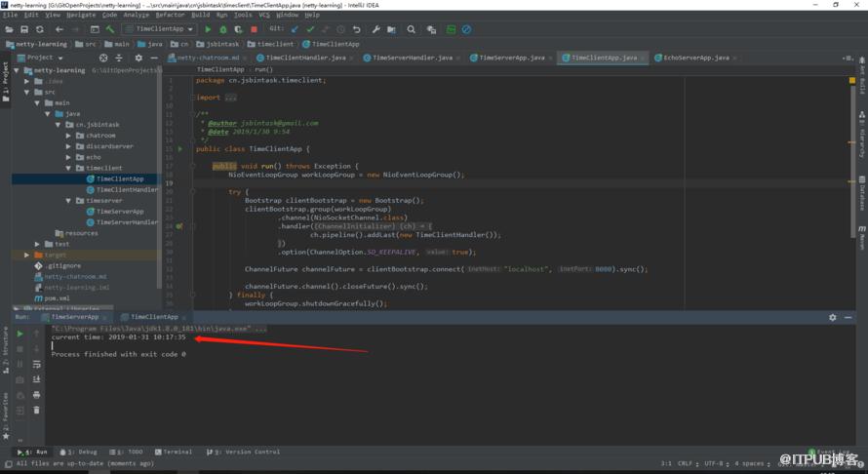
Task: Click the Save All toolbar icon
Action: (24, 29)
